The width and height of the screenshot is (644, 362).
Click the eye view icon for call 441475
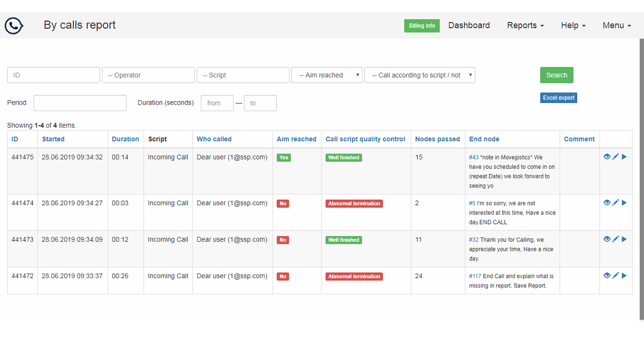click(607, 157)
